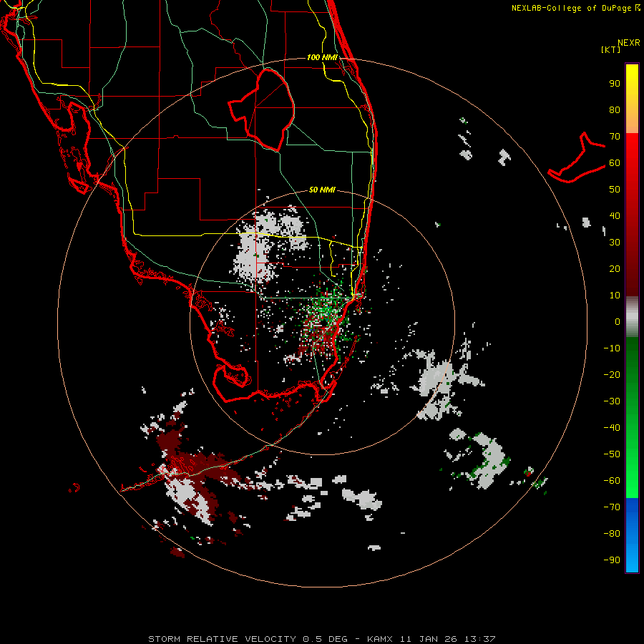
Task: Click the -30 value on velocity scale
Action: tap(612, 401)
